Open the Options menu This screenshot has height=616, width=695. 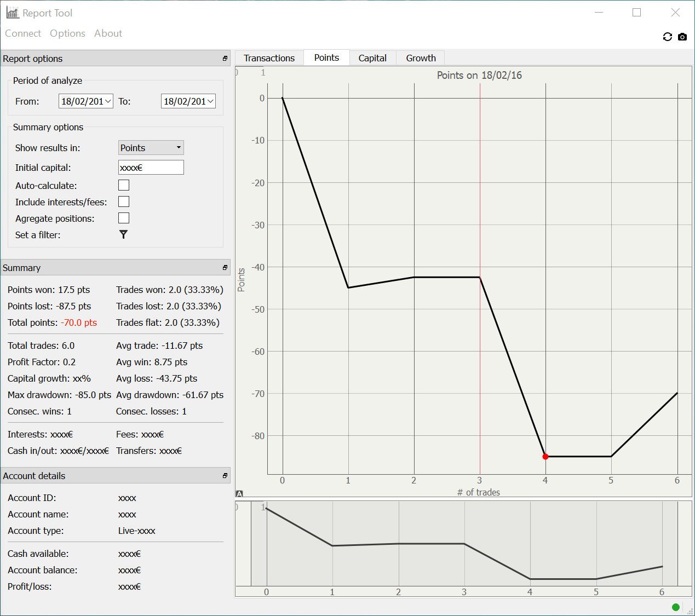[67, 33]
